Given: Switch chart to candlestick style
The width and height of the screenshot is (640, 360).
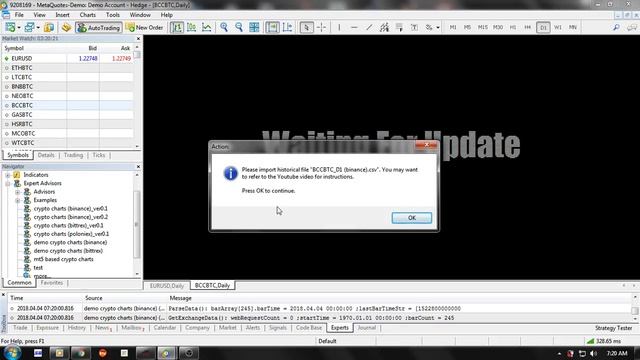Looking at the screenshot, I should tap(191, 27).
